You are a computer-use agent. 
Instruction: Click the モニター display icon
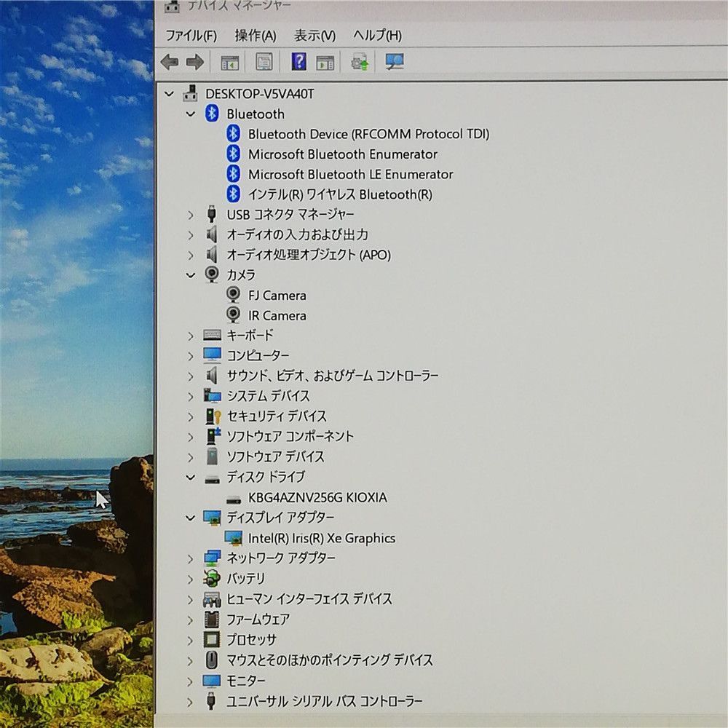[212, 681]
